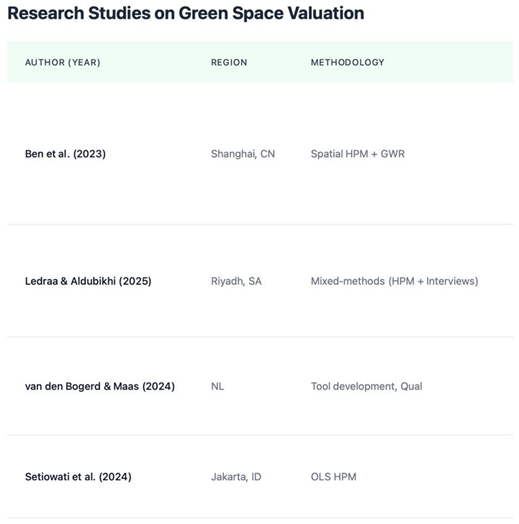The width and height of the screenshot is (519, 524).
Task: Select the 'Shanghai, CN' region cell
Action: coord(243,154)
